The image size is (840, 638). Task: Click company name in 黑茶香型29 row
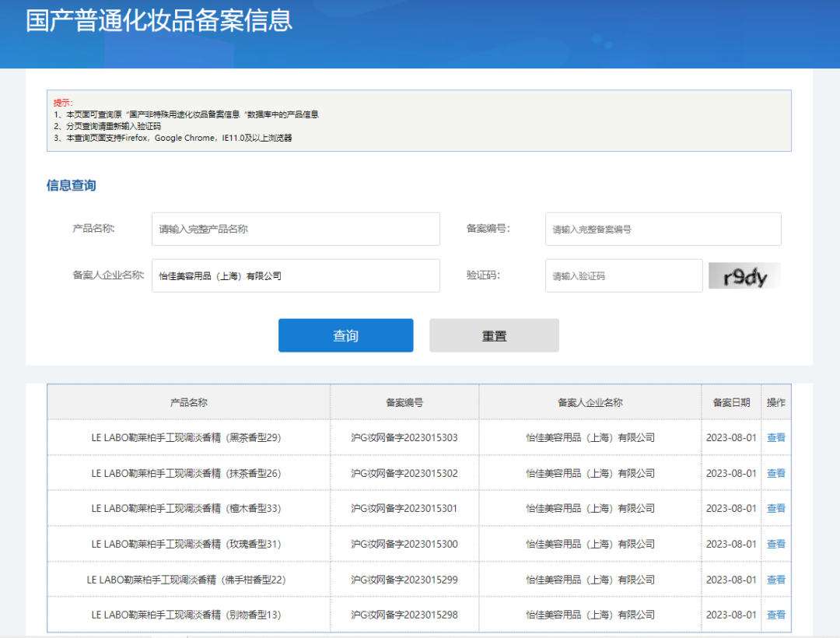[x=590, y=438]
